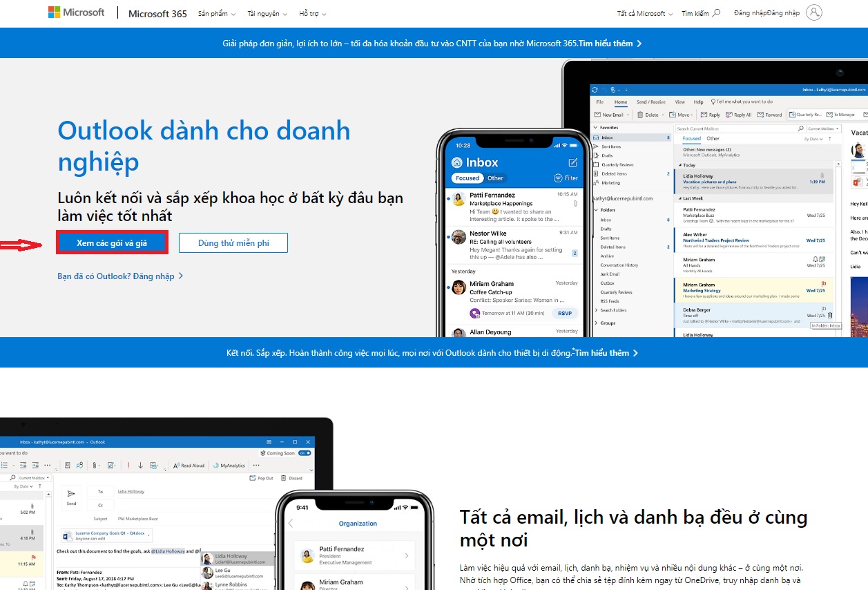868x590 pixels.
Task: Click Đăng nhập text in the header
Action: 766,13
